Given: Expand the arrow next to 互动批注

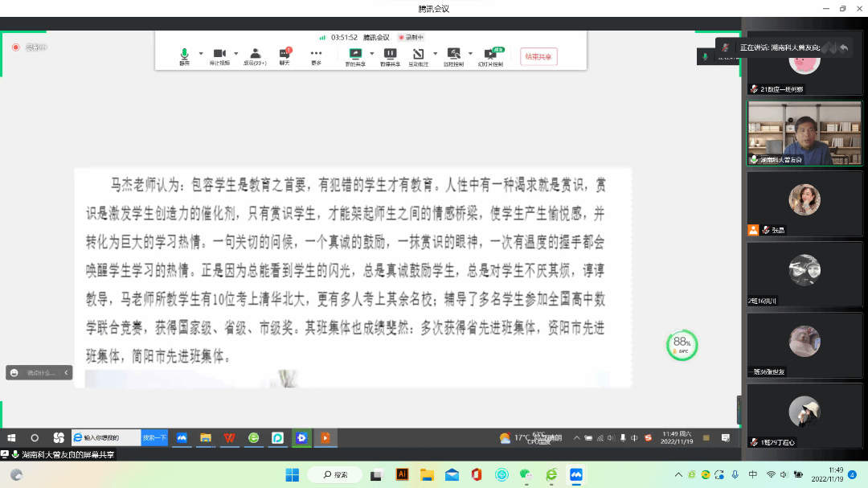Looking at the screenshot, I should pos(435,54).
